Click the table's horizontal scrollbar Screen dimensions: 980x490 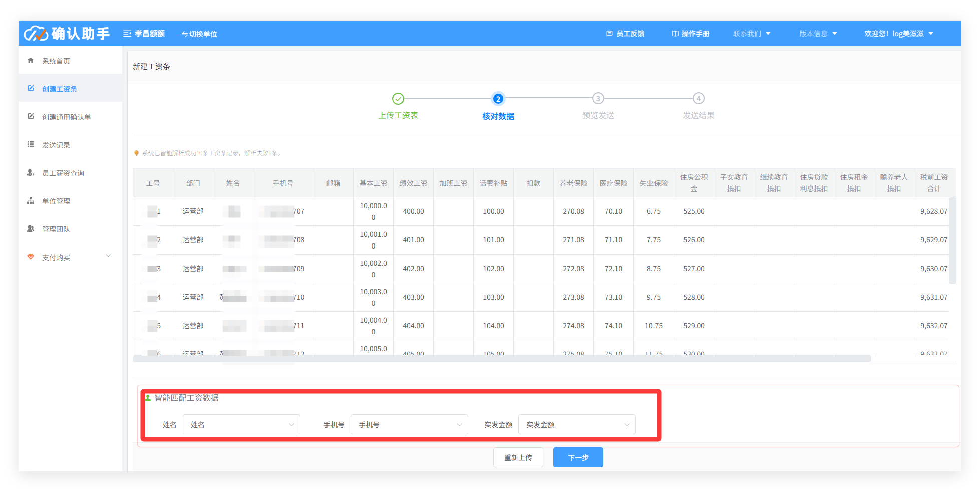pyautogui.click(x=502, y=358)
